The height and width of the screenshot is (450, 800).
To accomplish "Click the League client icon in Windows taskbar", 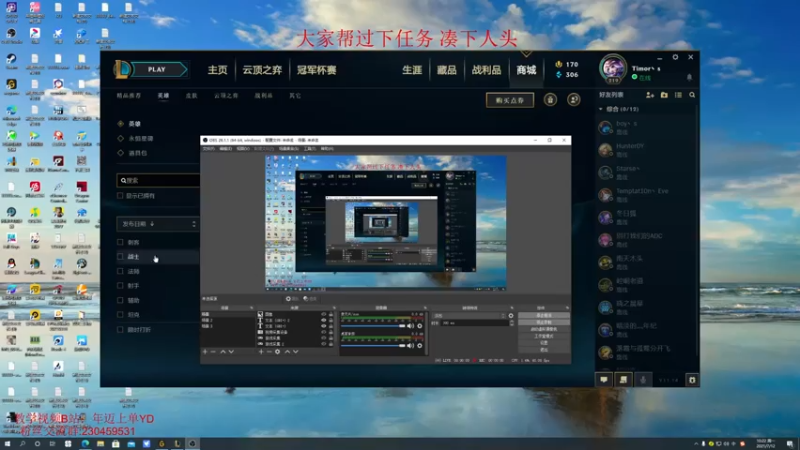I will [177, 444].
